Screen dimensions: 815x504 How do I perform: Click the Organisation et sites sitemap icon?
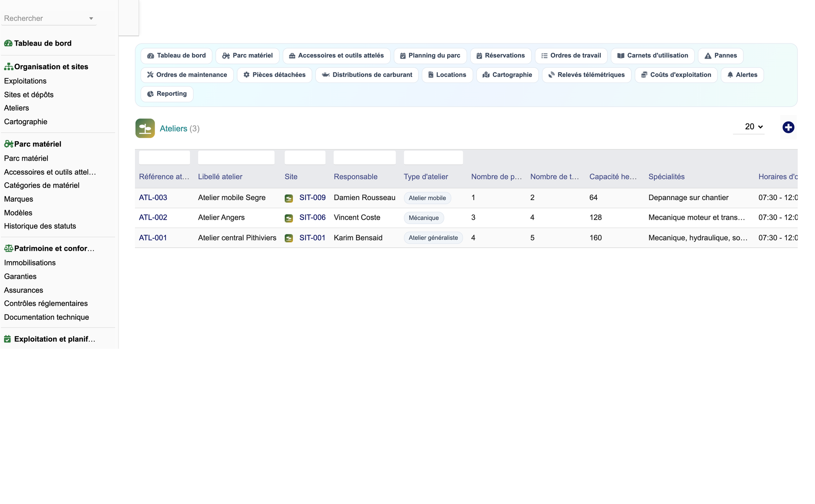[8, 67]
